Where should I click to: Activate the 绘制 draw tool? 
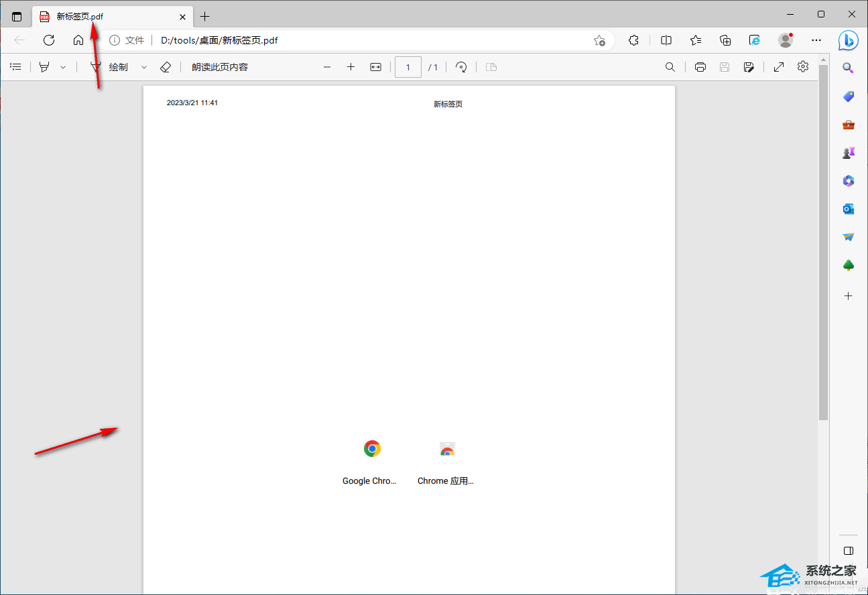point(109,67)
